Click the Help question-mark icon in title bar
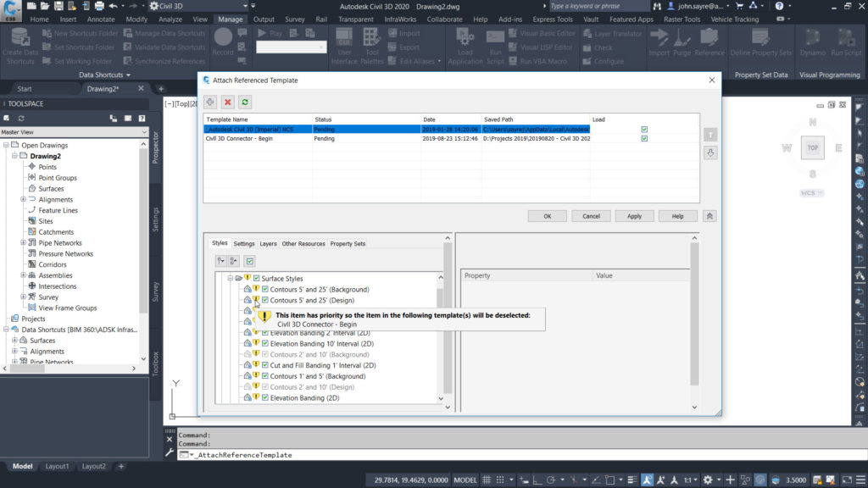Image resolution: width=868 pixels, height=488 pixels. [779, 6]
